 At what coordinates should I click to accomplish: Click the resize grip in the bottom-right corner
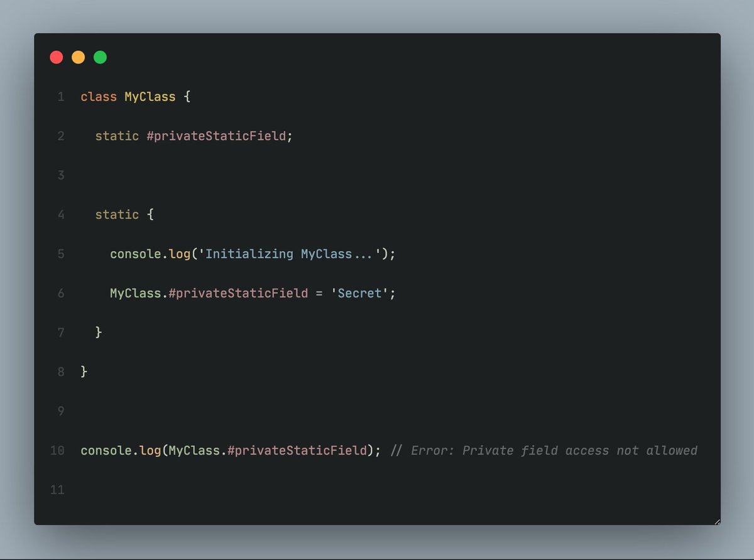[x=716, y=520]
